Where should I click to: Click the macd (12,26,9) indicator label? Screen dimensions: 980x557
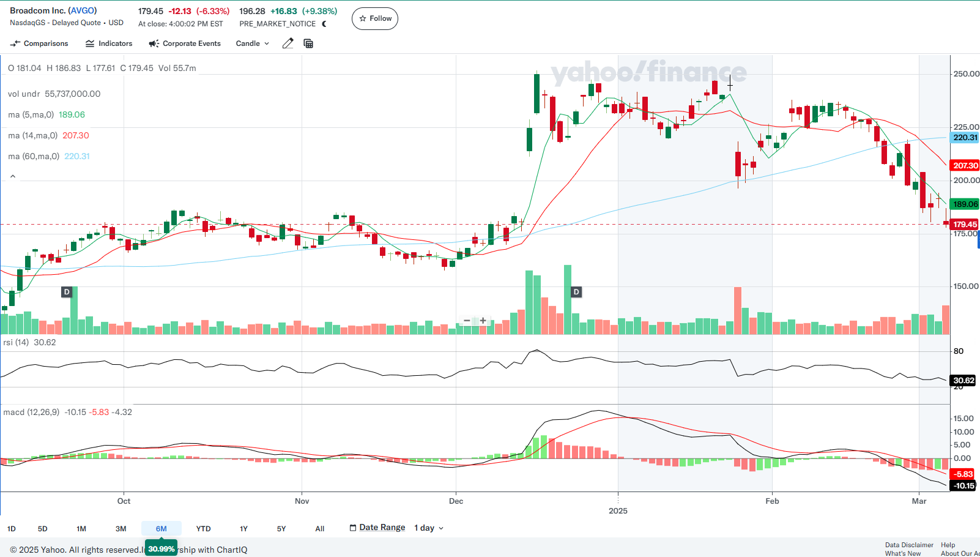tap(31, 412)
